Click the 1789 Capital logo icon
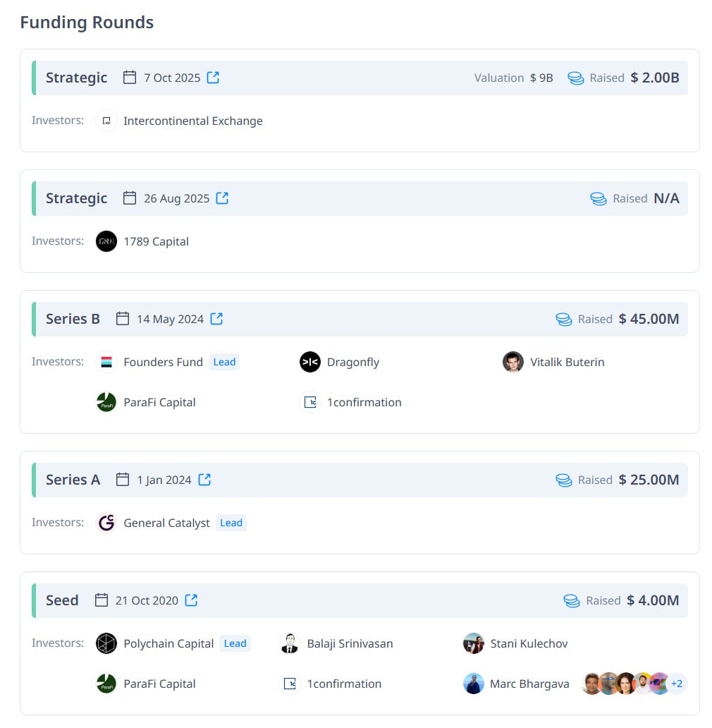 106,241
